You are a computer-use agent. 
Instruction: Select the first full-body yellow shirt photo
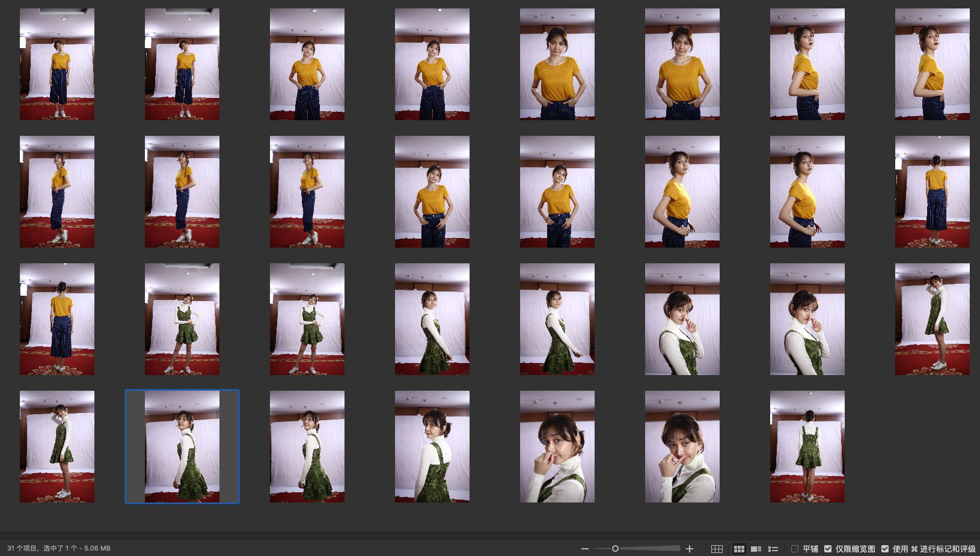click(x=57, y=64)
